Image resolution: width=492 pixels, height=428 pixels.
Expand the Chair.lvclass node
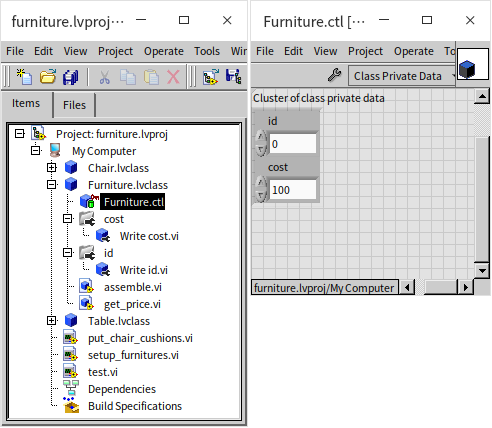(x=52, y=168)
